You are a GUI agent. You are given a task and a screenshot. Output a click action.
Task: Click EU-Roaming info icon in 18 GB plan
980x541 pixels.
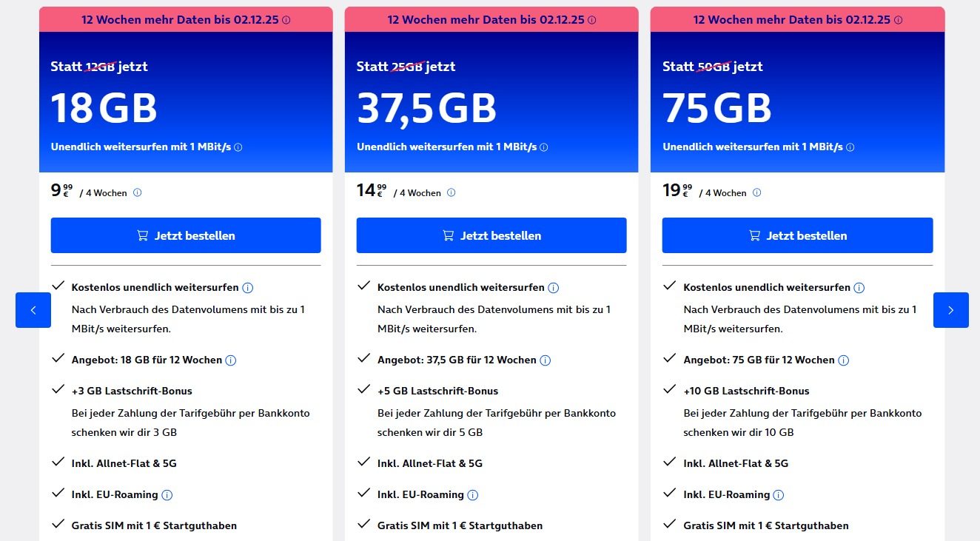[x=167, y=495]
